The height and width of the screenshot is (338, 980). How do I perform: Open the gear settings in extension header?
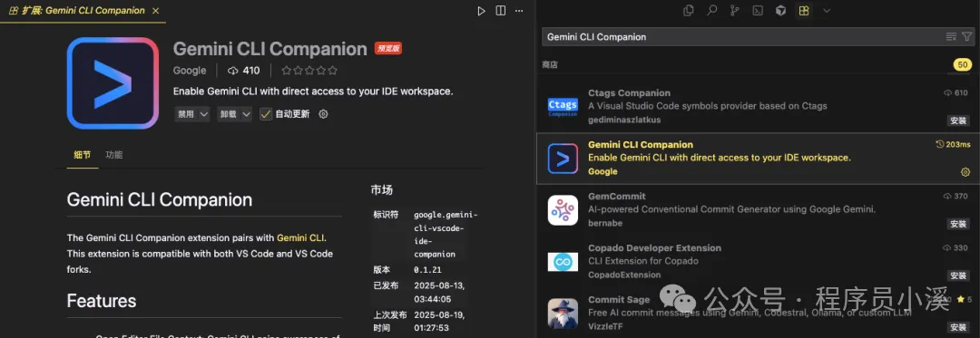[x=323, y=114]
